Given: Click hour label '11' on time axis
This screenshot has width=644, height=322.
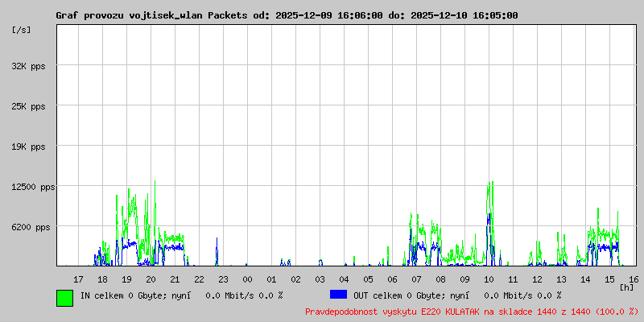Looking at the screenshot, I should 513,279.
